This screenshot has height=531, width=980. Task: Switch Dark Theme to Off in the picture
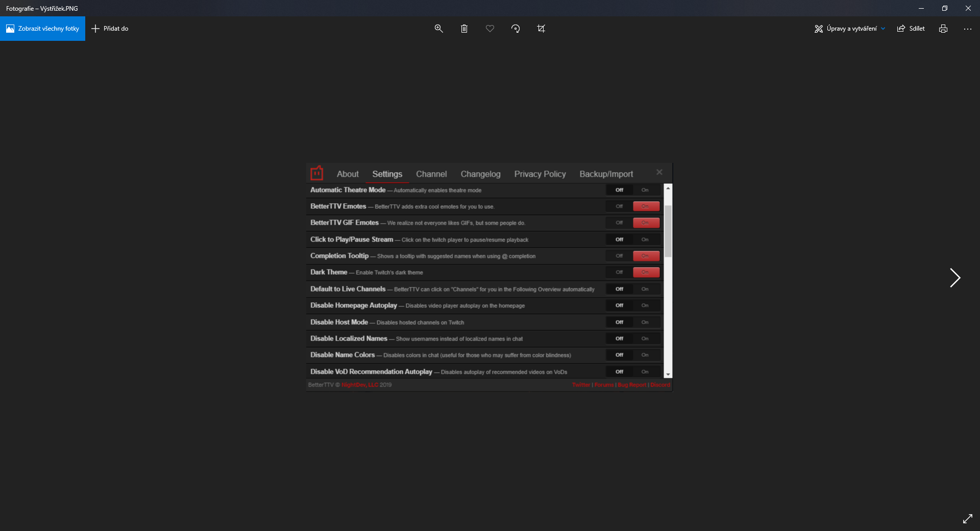(619, 272)
